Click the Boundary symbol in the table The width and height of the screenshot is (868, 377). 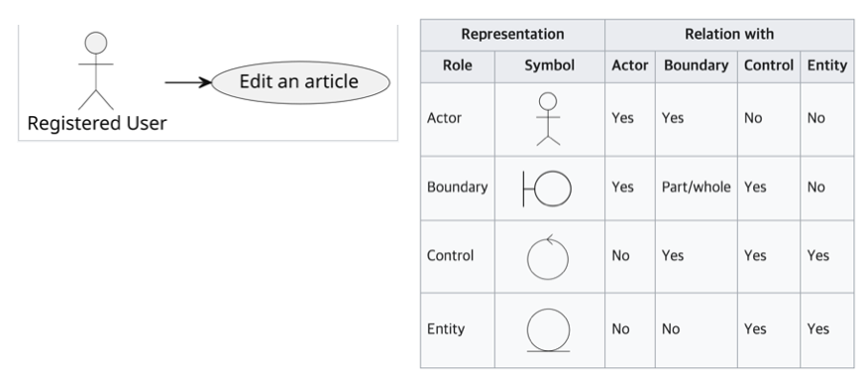(547, 188)
